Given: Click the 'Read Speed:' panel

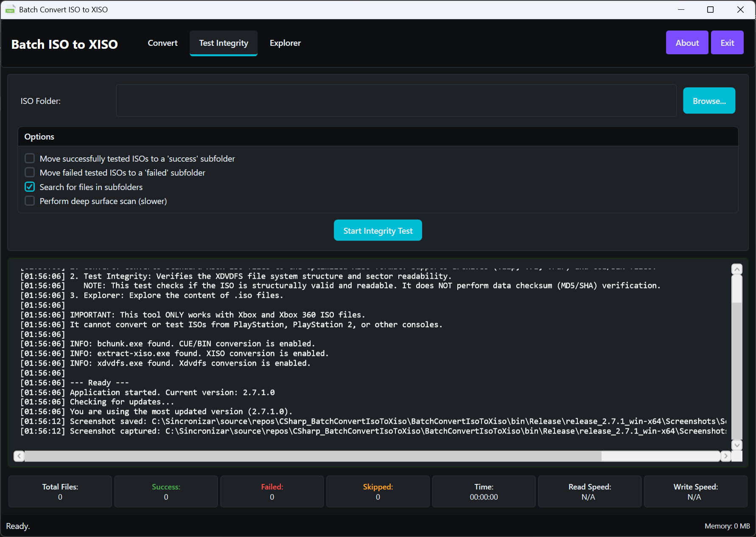Looking at the screenshot, I should coord(590,492).
